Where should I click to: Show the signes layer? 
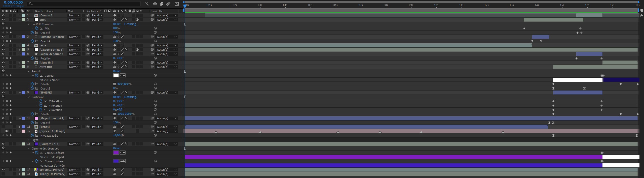pos(3,127)
